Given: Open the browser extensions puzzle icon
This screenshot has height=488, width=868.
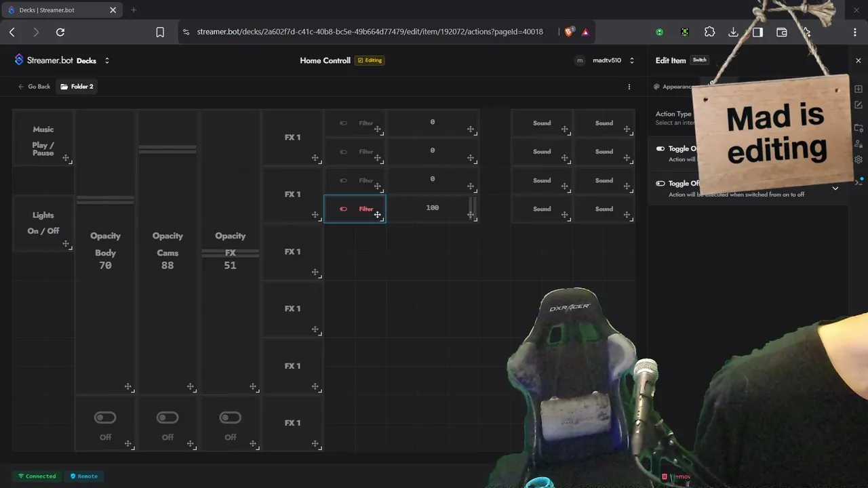Looking at the screenshot, I should click(709, 32).
